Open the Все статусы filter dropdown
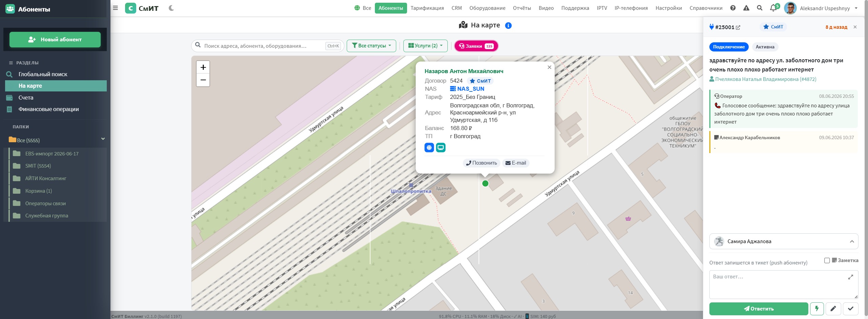 pos(371,46)
